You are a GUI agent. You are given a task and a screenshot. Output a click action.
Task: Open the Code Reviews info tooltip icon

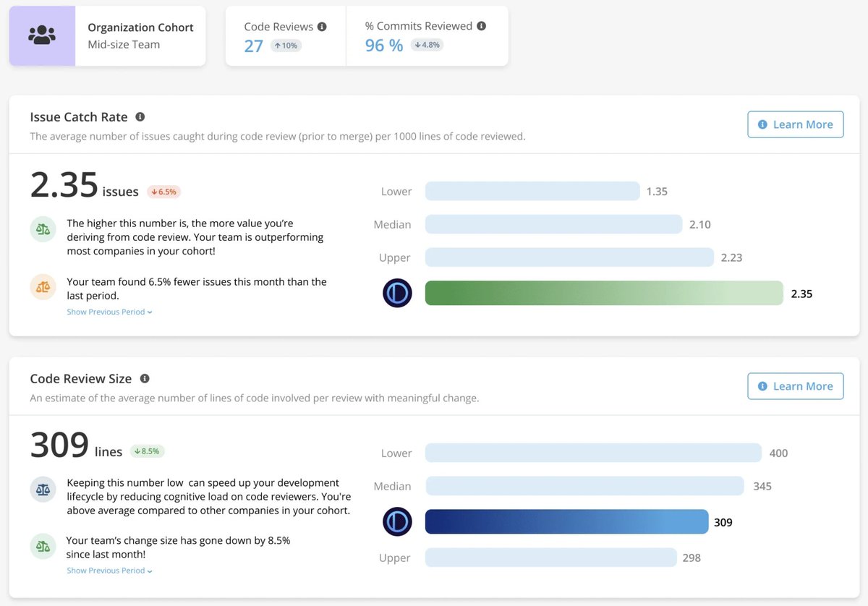pos(322,27)
